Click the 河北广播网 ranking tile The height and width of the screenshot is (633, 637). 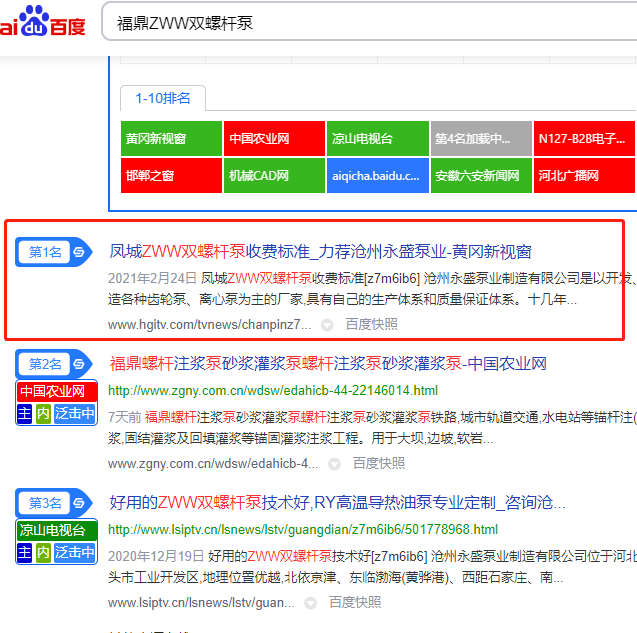pyautogui.click(x=584, y=176)
